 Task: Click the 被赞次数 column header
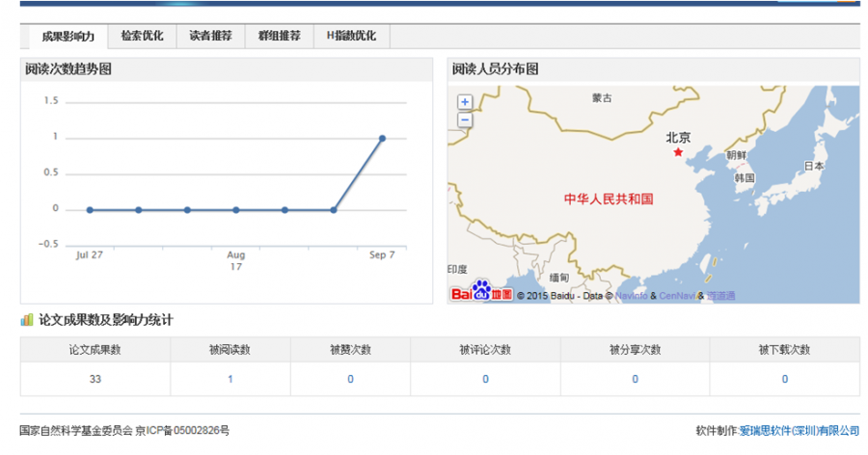click(350, 350)
